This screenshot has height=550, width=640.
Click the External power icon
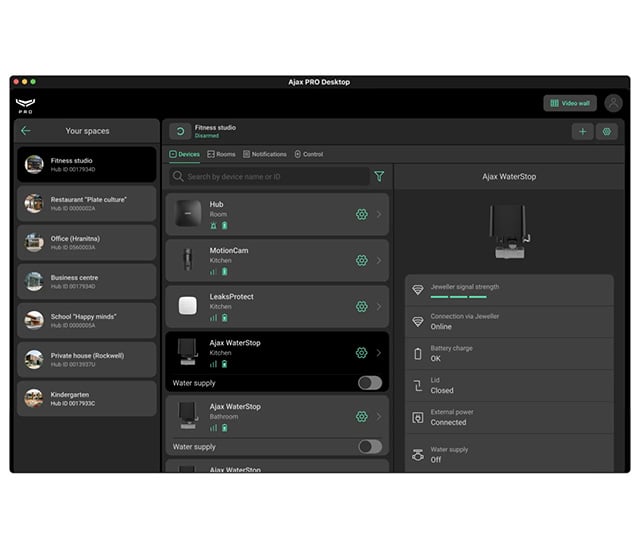click(418, 417)
